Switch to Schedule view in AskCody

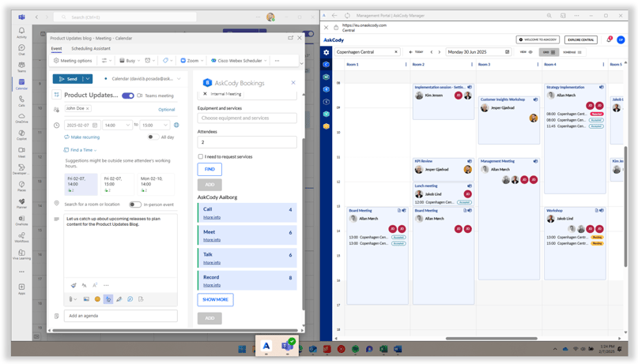tap(572, 52)
